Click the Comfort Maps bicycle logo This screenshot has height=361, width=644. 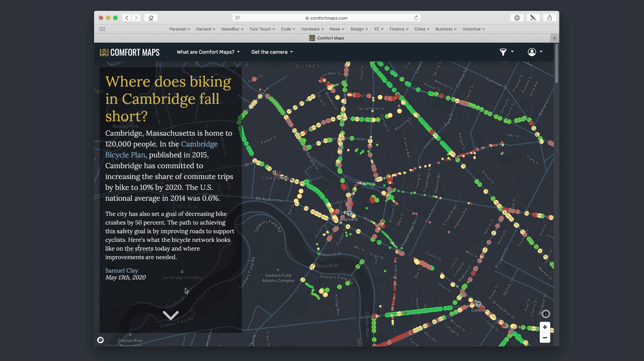(103, 52)
